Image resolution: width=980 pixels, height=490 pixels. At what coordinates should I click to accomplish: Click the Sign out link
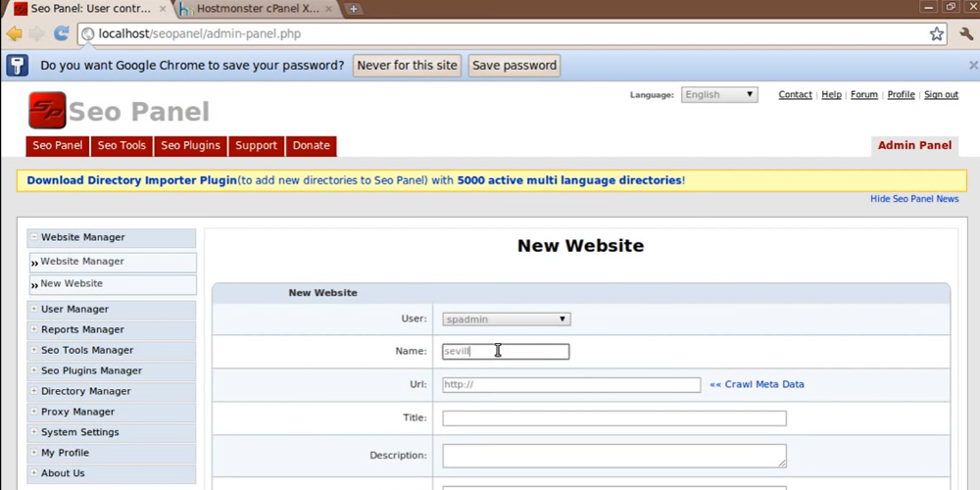pos(941,95)
